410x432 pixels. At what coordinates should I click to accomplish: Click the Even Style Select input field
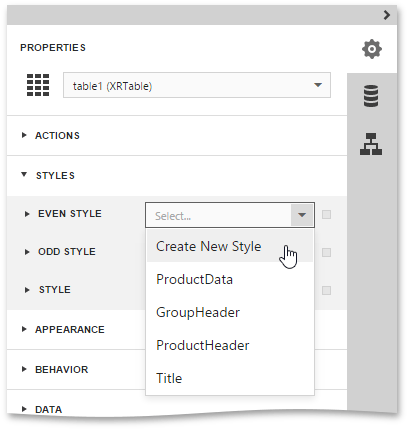(x=219, y=215)
